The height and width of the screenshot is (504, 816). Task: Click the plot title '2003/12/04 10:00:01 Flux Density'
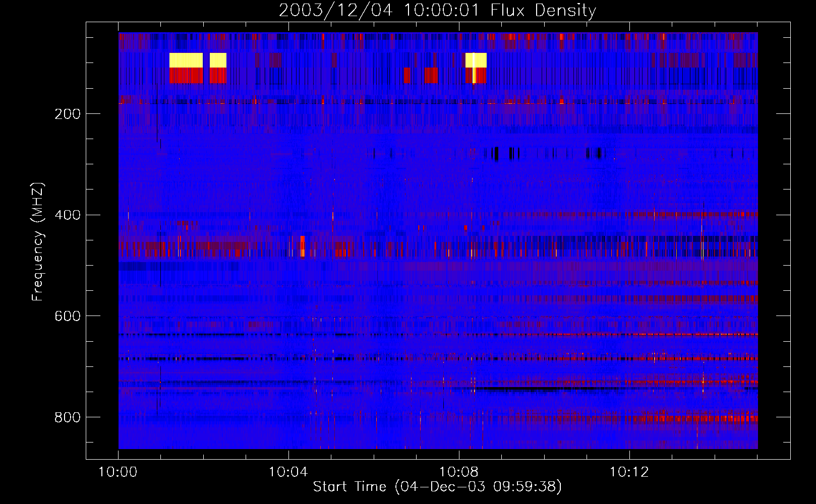pos(437,11)
